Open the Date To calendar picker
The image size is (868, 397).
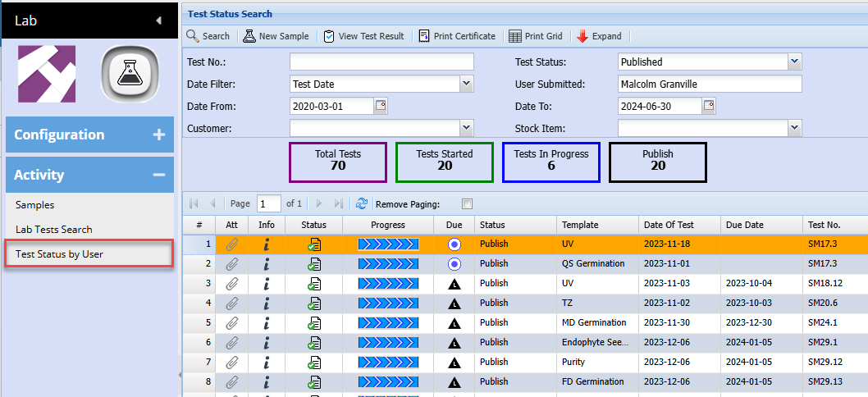pyautogui.click(x=709, y=106)
